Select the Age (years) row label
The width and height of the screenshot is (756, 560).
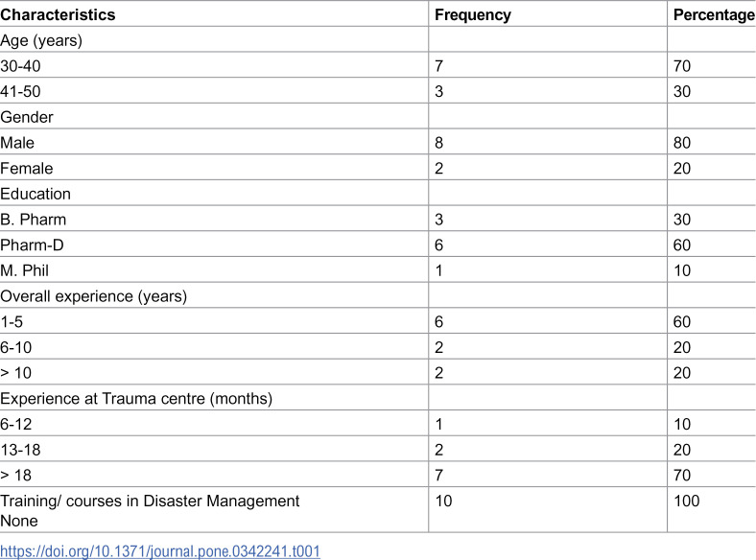(41, 40)
